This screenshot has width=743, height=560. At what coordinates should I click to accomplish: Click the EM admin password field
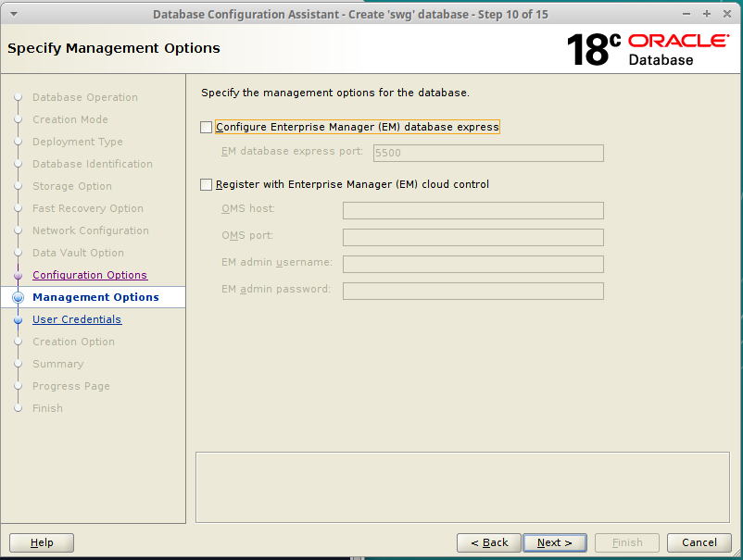point(472,292)
